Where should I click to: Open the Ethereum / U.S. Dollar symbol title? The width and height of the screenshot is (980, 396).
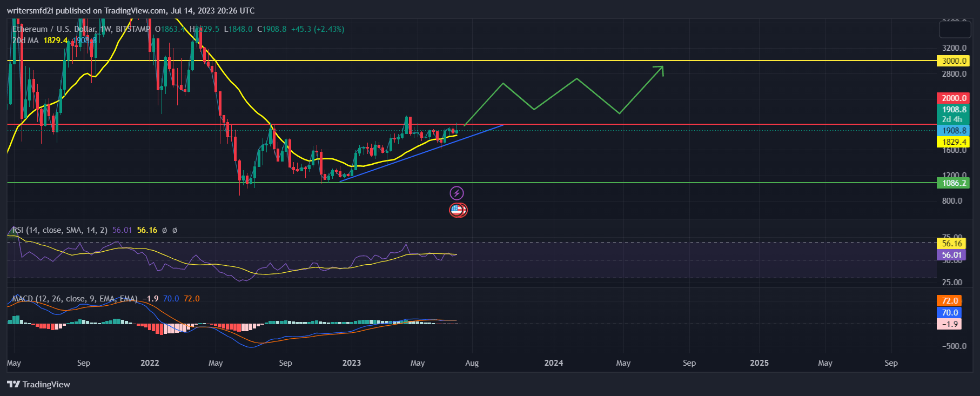54,29
